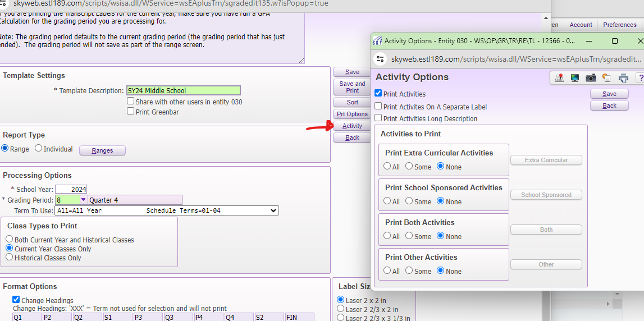Viewport: 644px width, 321px height.
Task: Click the printer icon in Activity Options
Action: point(623,78)
